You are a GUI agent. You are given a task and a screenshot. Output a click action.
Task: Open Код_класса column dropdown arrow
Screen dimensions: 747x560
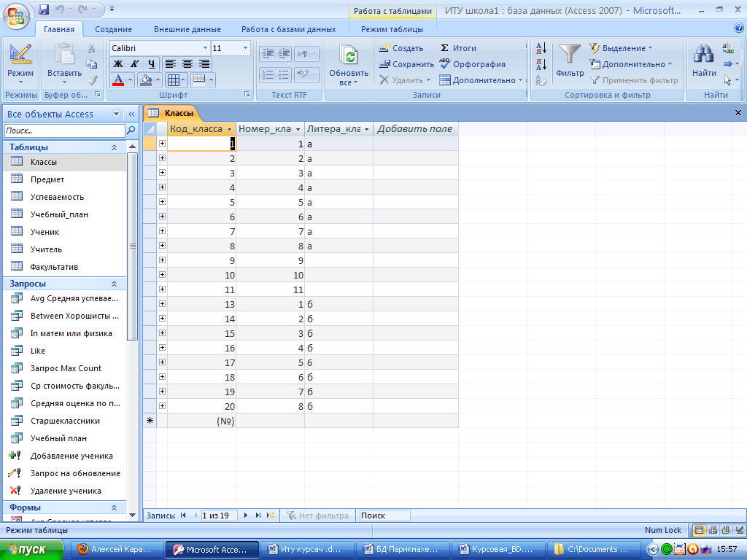tap(229, 129)
